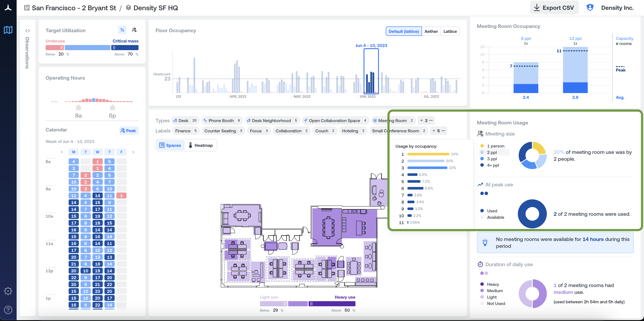Click the Heavy use threshold handle
The height and width of the screenshot is (321, 644).
pyautogui.click(x=311, y=303)
